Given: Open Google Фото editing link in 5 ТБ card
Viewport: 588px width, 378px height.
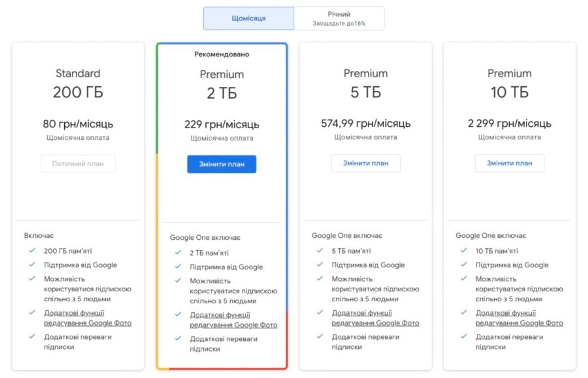Looking at the screenshot, I should pos(375,318).
